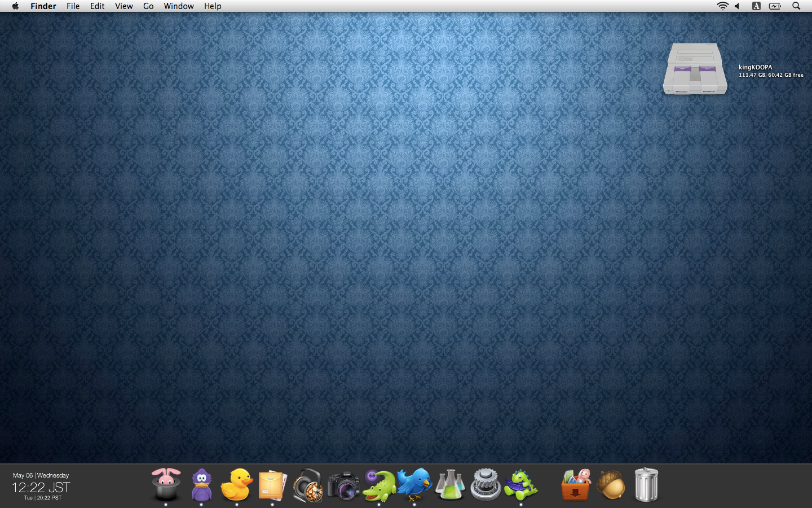Open the input source 'A' menu
The width and height of the screenshot is (812, 508).
point(756,6)
